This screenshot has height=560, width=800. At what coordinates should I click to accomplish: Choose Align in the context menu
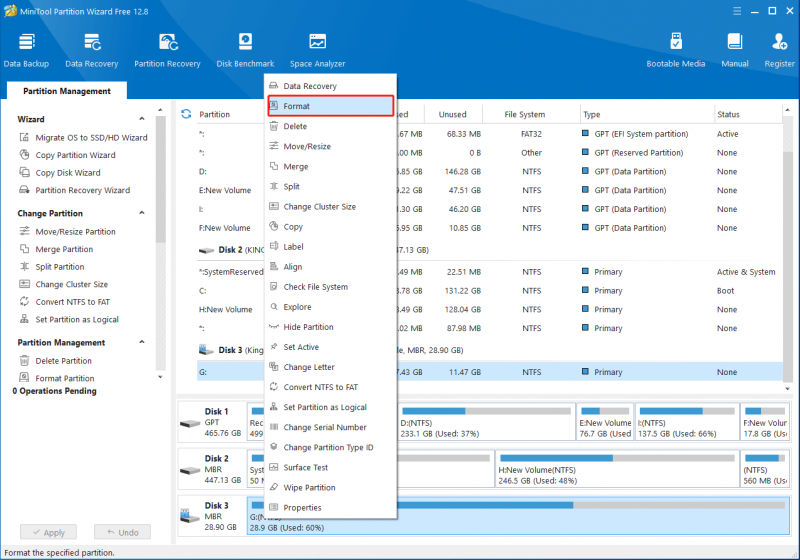pyautogui.click(x=331, y=267)
